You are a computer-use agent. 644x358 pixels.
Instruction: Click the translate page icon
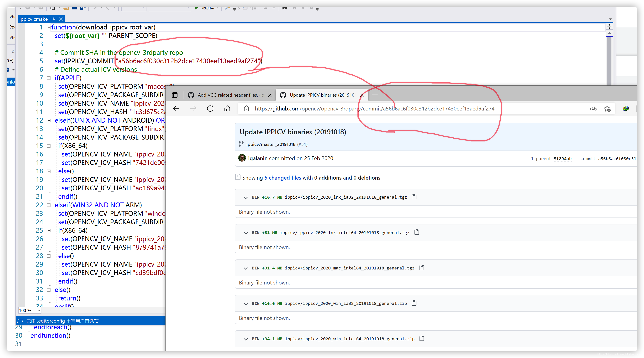(x=593, y=109)
